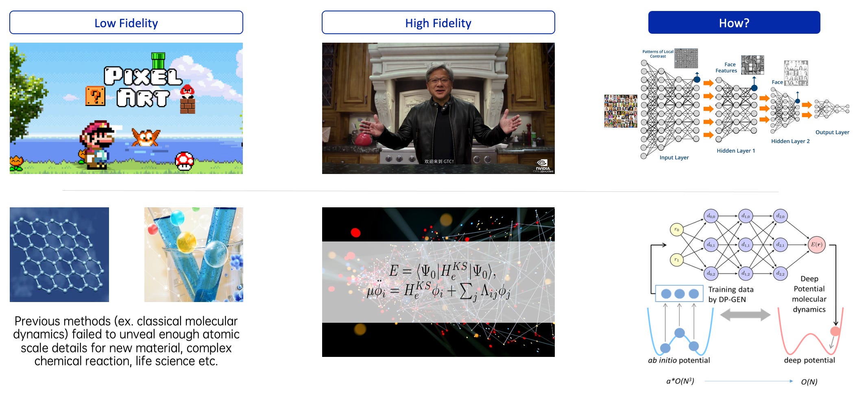
Task: Click the faces grid input image
Action: point(620,111)
